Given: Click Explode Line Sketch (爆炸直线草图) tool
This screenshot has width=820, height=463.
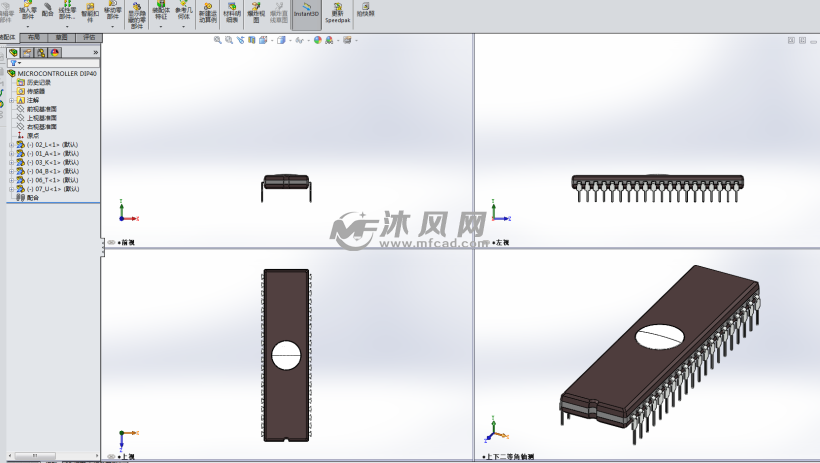Looking at the screenshot, I should click(x=279, y=13).
